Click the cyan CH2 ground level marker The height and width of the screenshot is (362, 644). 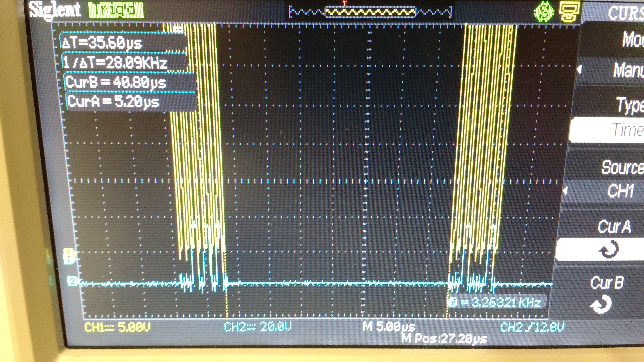click(x=72, y=281)
